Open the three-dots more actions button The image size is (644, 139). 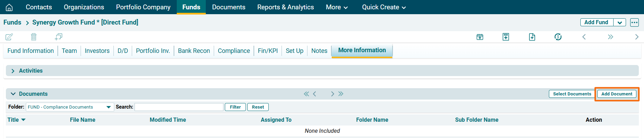click(634, 22)
